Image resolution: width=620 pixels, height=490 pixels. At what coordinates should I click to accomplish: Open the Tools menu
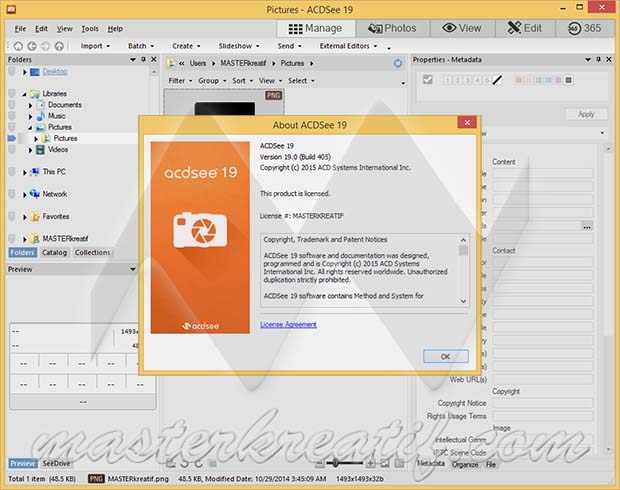[x=90, y=28]
